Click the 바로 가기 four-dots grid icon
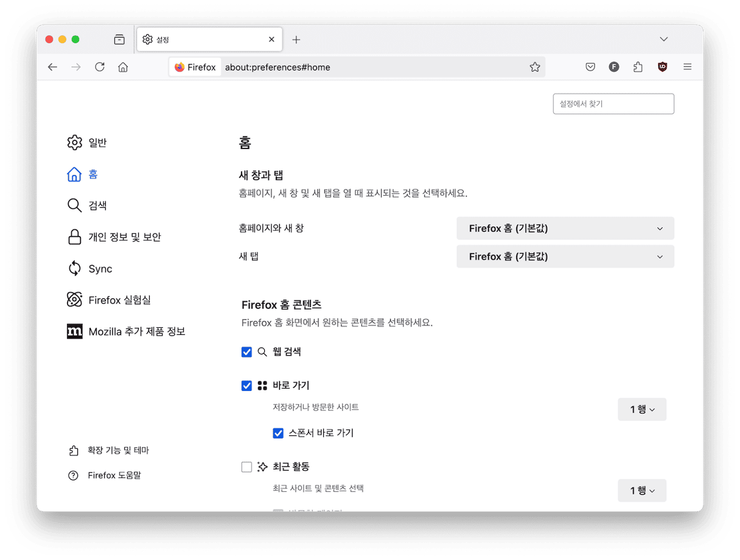 point(262,385)
